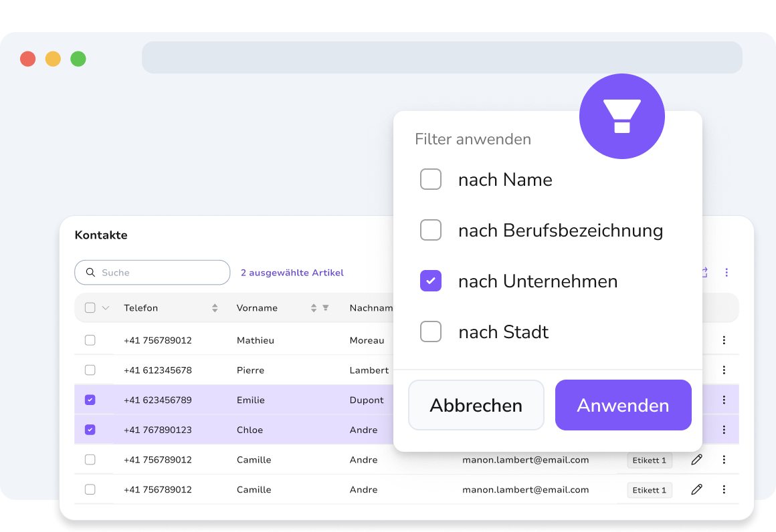Click the sort arrows in Telefon column
This screenshot has height=532, width=776.
(215, 308)
